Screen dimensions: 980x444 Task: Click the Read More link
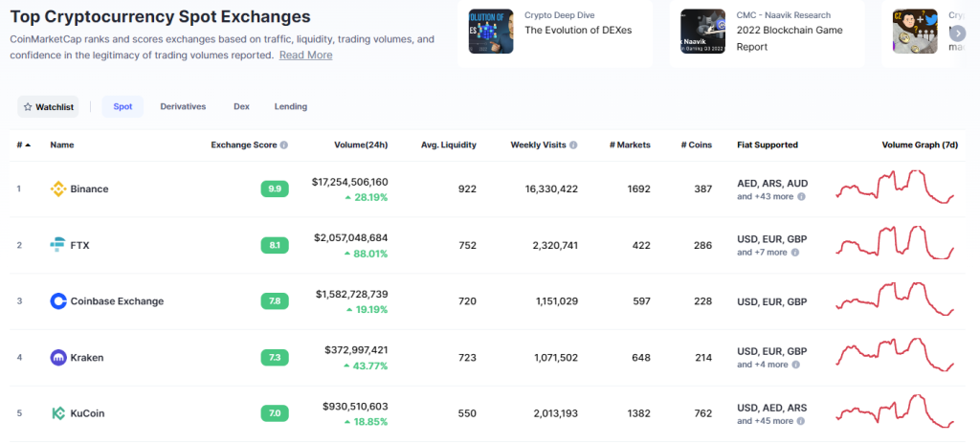pos(305,55)
